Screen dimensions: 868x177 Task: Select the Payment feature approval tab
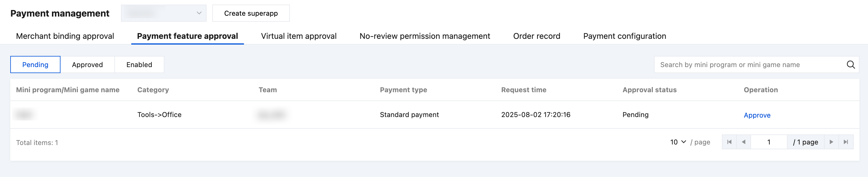187,36
